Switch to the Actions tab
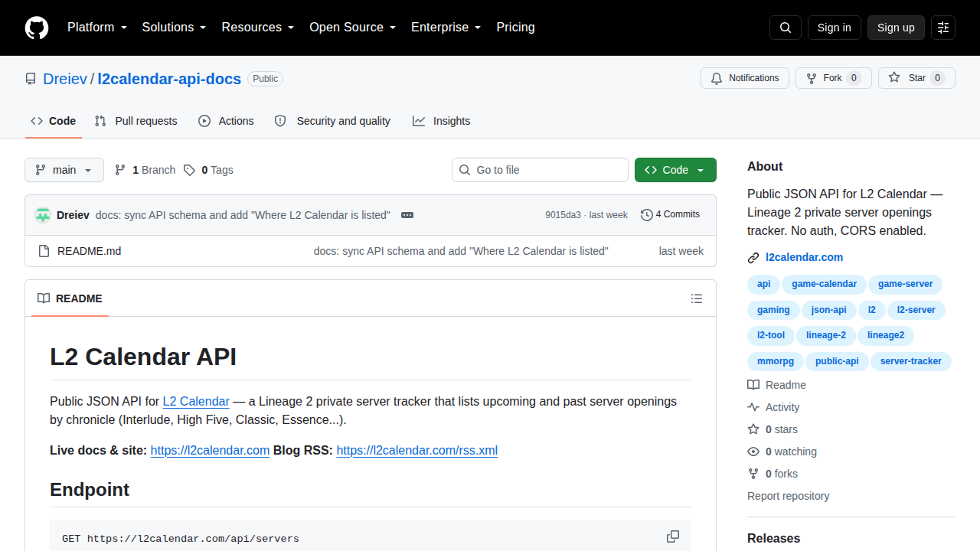The height and width of the screenshot is (551, 980). point(226,121)
